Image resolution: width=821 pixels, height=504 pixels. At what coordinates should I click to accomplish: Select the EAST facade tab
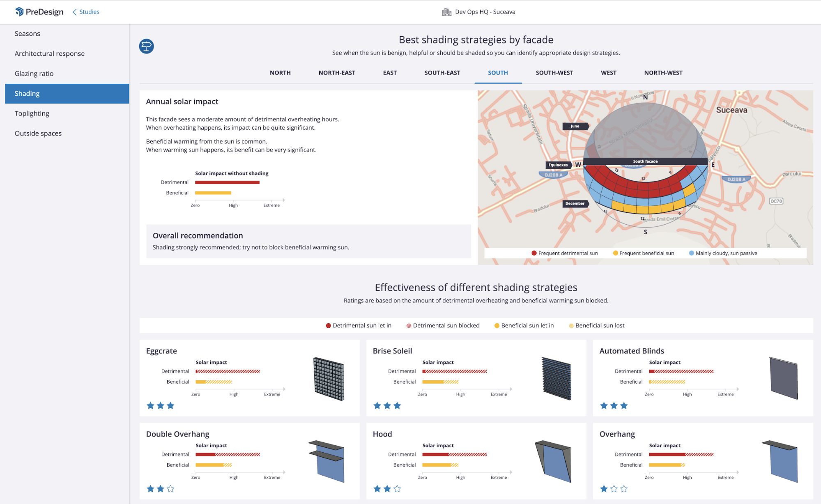tap(389, 73)
